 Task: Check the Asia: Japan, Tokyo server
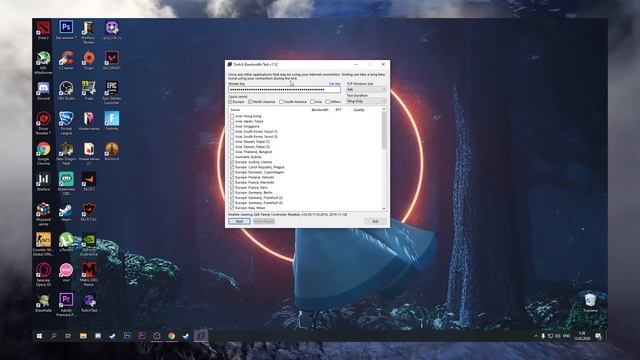click(x=232, y=121)
